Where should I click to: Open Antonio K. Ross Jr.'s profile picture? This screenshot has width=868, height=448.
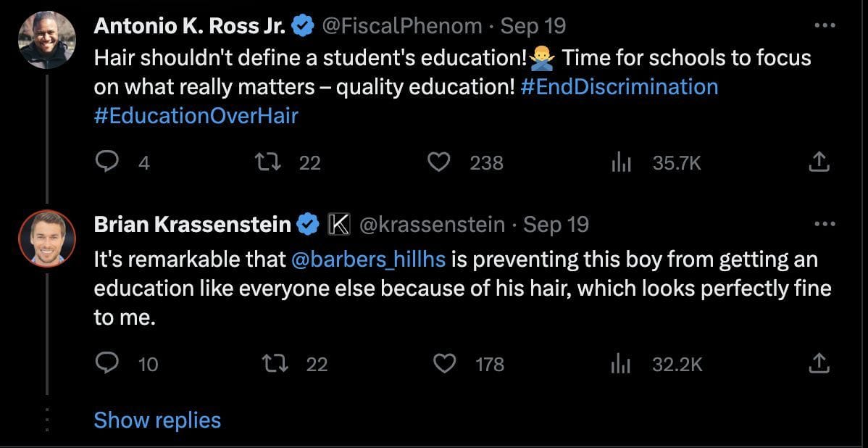point(47,40)
